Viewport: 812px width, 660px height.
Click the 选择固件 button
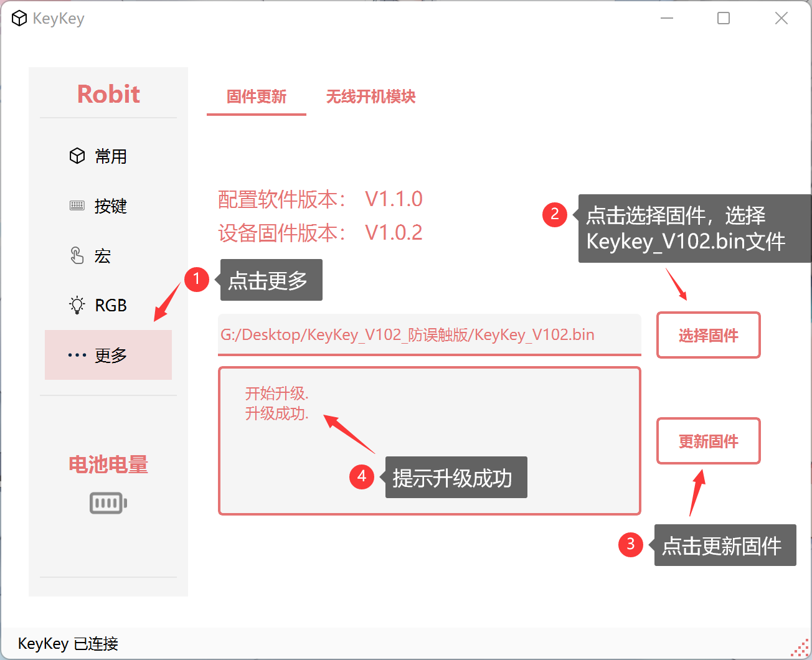pyautogui.click(x=709, y=336)
